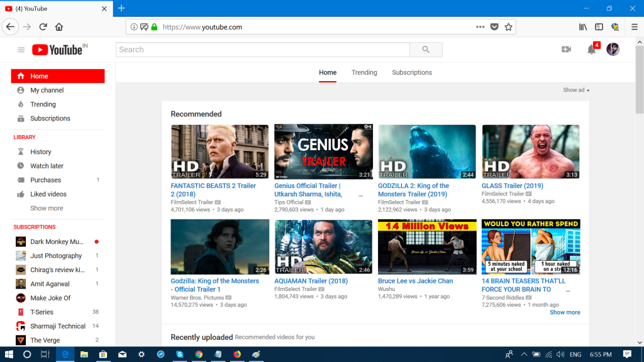
Task: Go back with the browser back arrow
Action: pos(10,27)
